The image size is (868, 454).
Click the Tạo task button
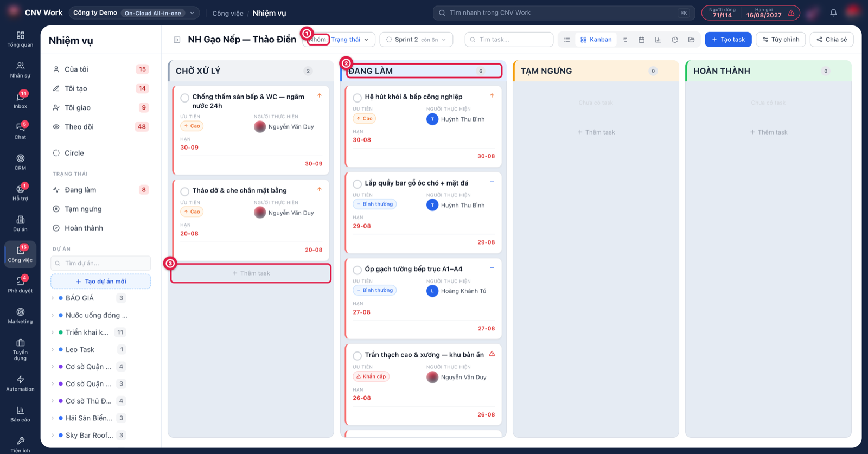728,40
